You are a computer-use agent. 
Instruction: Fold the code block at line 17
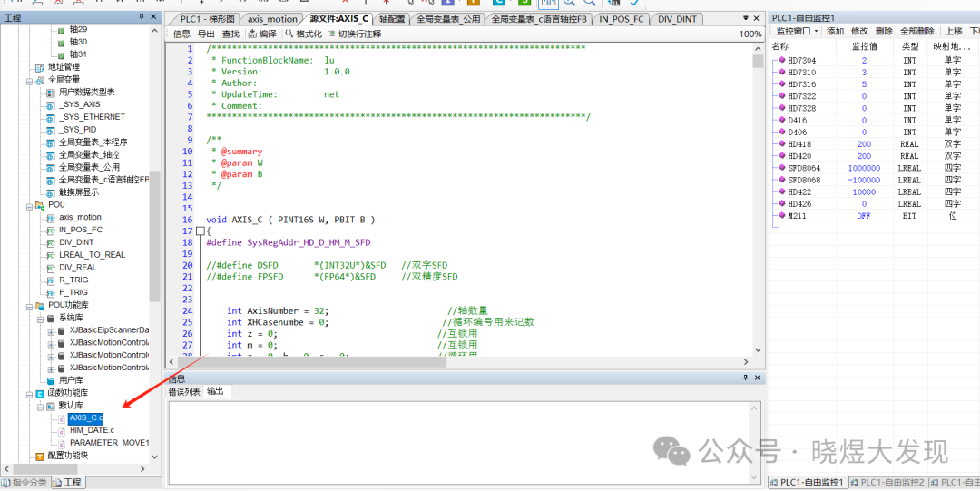click(200, 231)
